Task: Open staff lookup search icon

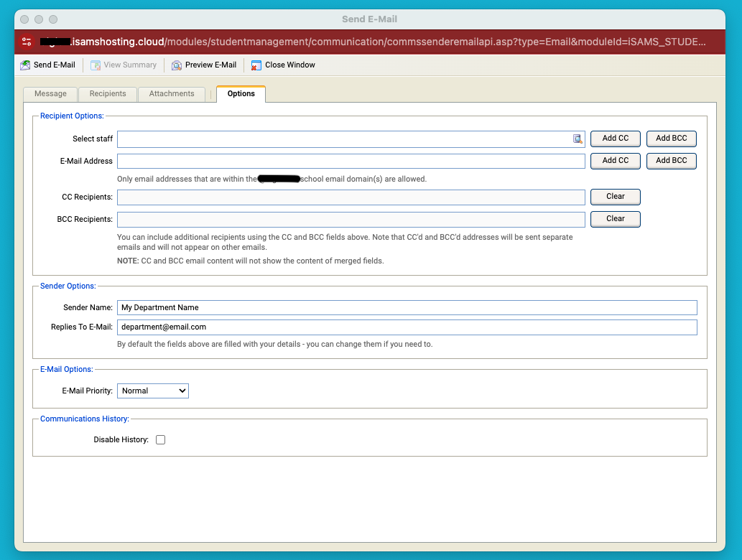Action: [578, 139]
